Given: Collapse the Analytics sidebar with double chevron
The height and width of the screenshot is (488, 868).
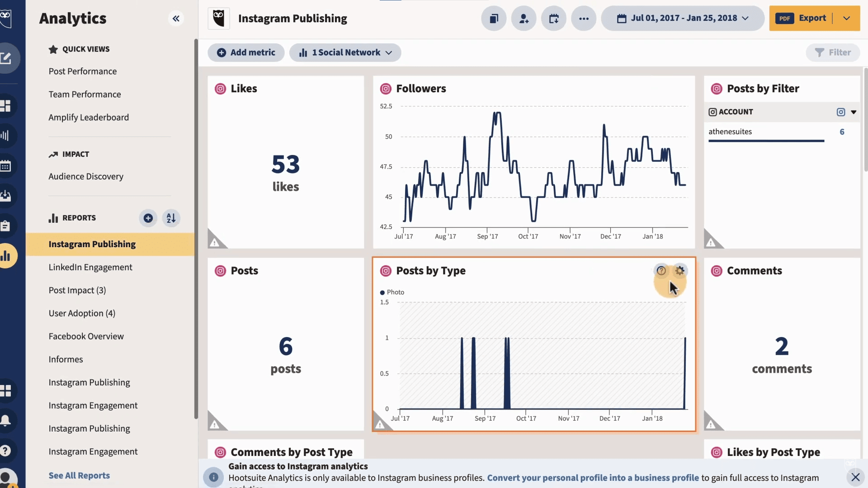Looking at the screenshot, I should (x=176, y=19).
